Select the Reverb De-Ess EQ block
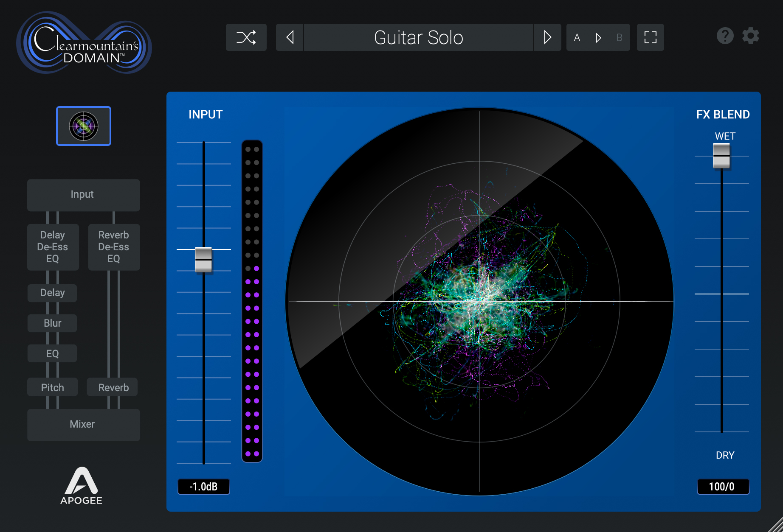Viewport: 783px width, 532px height. pyautogui.click(x=113, y=247)
